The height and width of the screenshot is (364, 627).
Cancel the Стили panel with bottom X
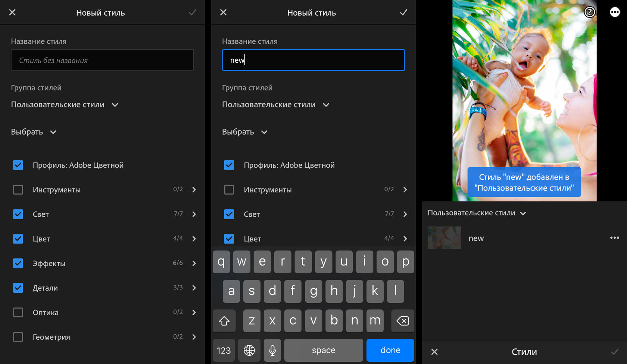pos(434,352)
